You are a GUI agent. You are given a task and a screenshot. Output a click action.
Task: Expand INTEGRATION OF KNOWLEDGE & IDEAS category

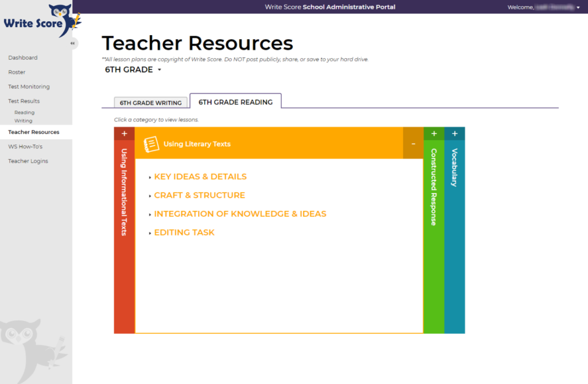[240, 214]
